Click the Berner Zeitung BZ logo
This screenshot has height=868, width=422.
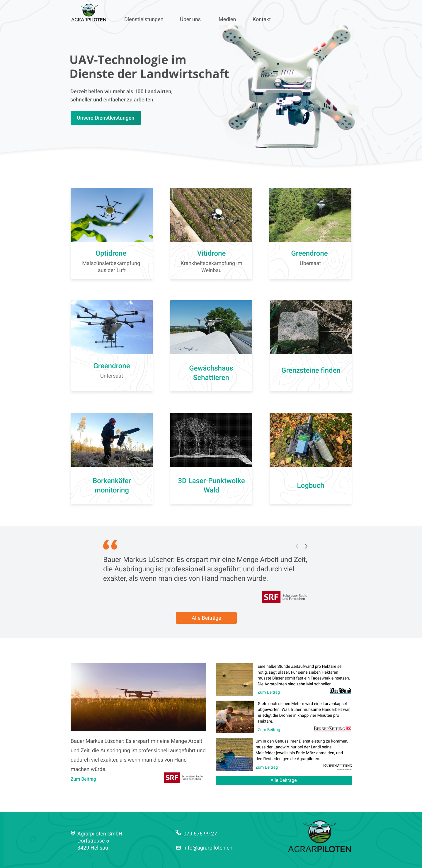tap(332, 728)
